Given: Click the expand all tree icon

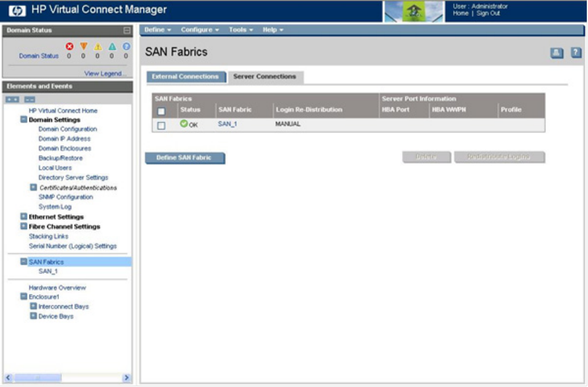Looking at the screenshot, I should (x=12, y=99).
